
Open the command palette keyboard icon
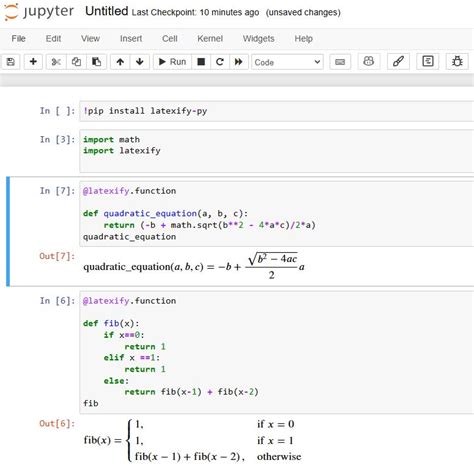coord(340,62)
